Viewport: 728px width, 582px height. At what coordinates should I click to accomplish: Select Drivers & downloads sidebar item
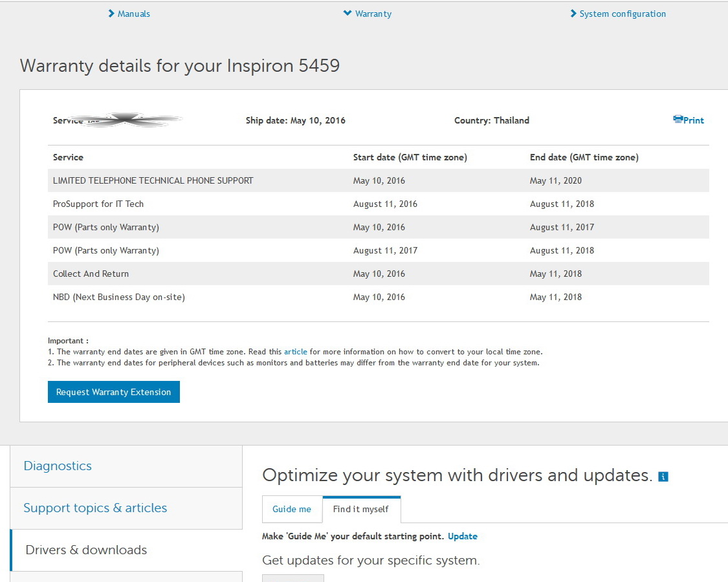click(86, 550)
